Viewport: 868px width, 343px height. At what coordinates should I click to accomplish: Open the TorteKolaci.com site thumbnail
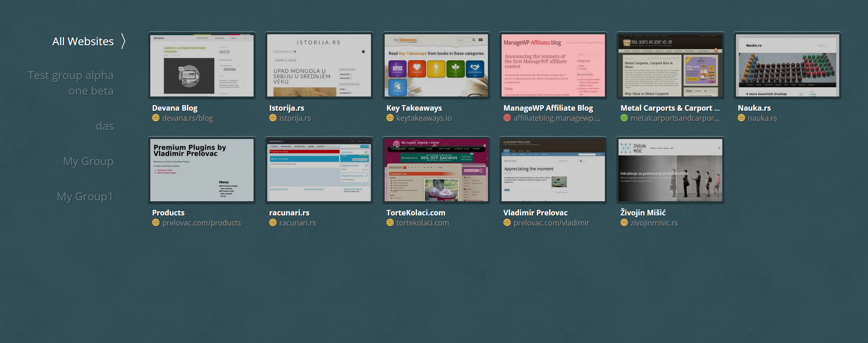click(x=436, y=170)
